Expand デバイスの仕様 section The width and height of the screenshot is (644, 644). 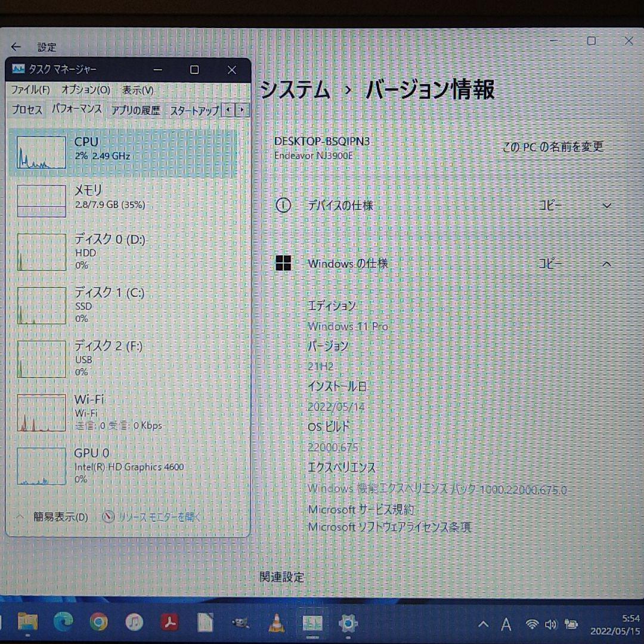click(607, 205)
